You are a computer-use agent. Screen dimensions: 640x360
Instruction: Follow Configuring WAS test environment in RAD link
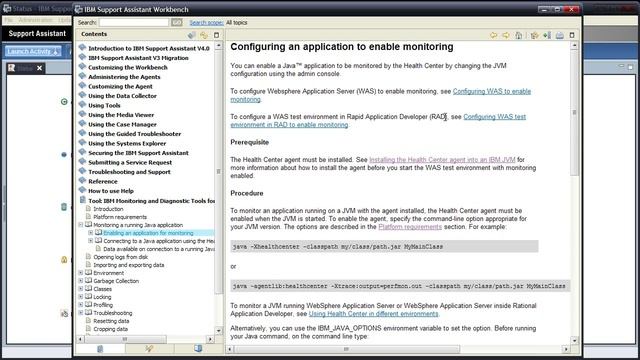(x=494, y=117)
